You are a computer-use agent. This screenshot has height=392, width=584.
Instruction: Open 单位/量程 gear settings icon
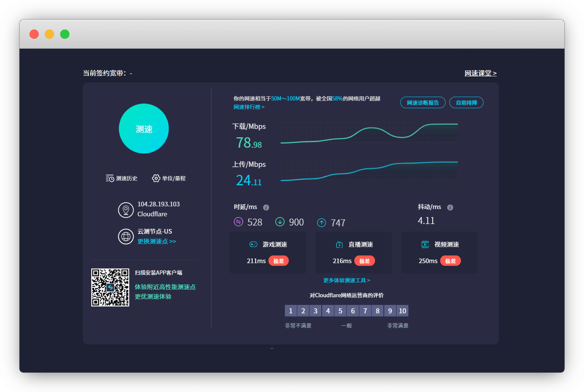pos(156,178)
